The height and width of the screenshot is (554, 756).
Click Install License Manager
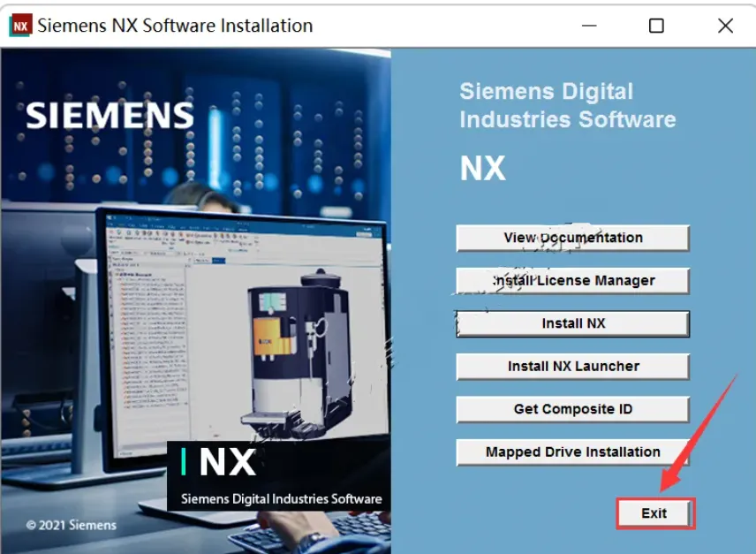(573, 281)
